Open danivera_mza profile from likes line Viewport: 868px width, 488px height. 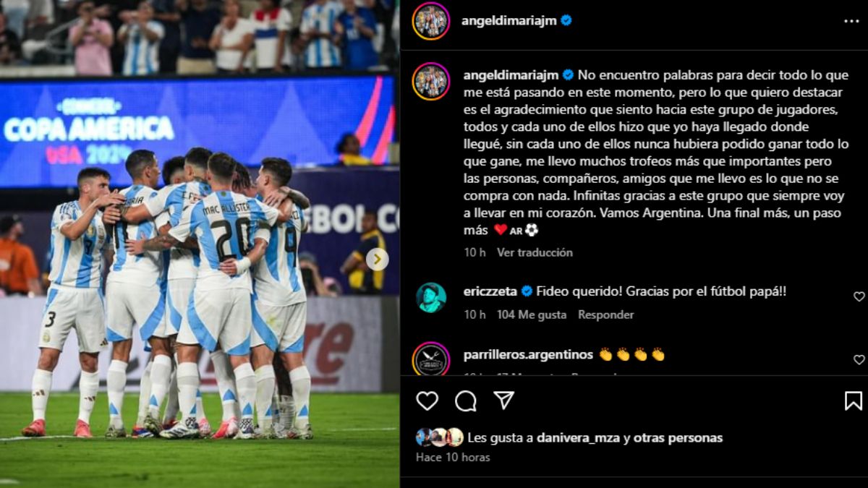(579, 437)
